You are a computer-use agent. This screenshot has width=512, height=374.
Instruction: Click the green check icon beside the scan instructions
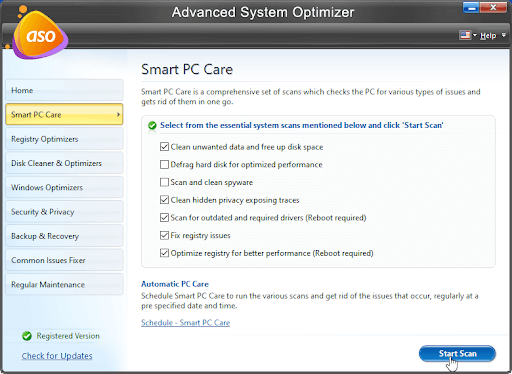(152, 126)
